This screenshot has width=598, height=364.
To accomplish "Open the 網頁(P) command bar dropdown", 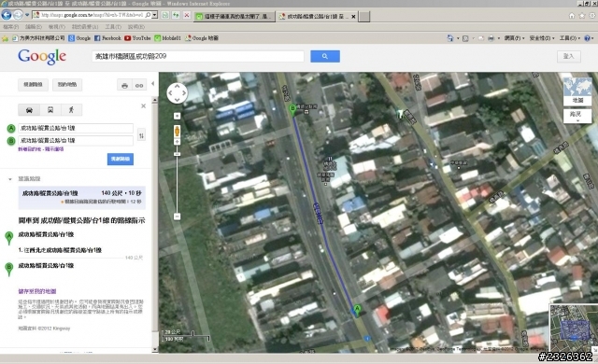I will point(515,38).
